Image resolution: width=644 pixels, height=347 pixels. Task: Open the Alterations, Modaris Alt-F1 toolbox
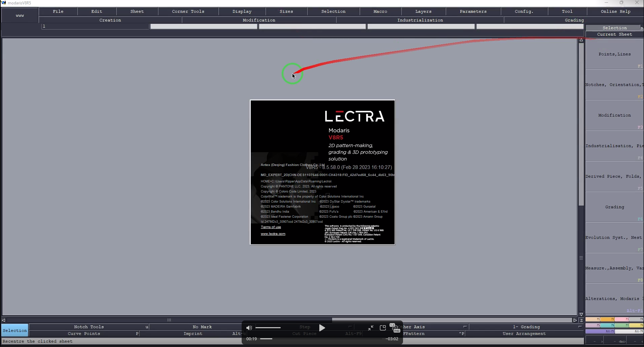coord(614,299)
